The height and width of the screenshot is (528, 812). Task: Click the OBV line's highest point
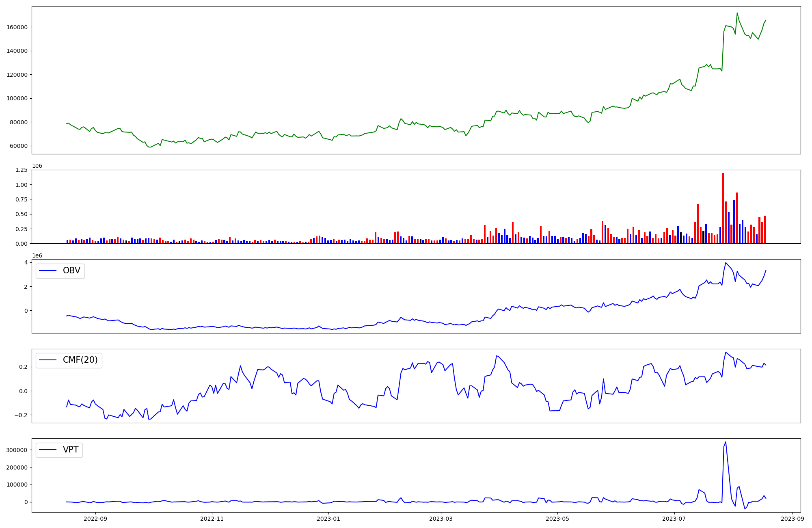click(726, 262)
